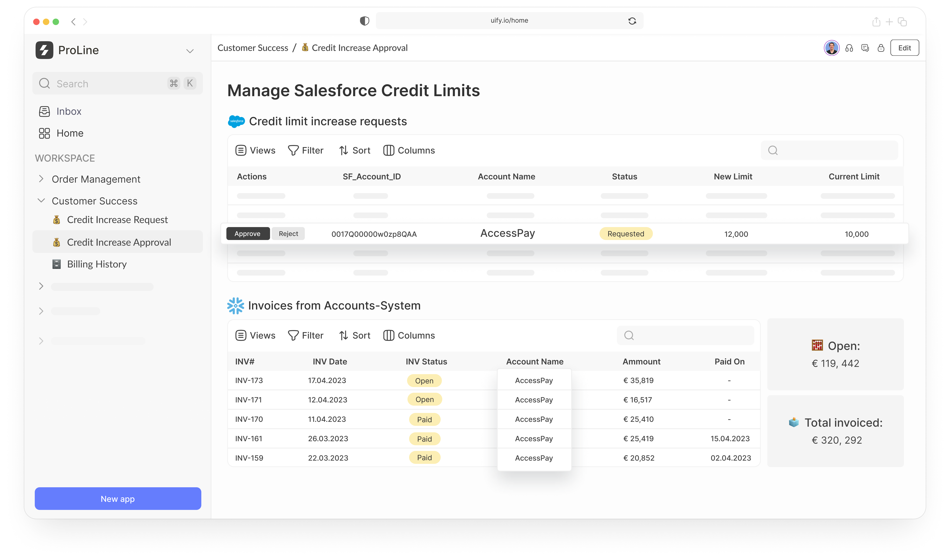Screen dimensions: 950x560
Task: Approve the AccessPay credit request
Action: [248, 234]
